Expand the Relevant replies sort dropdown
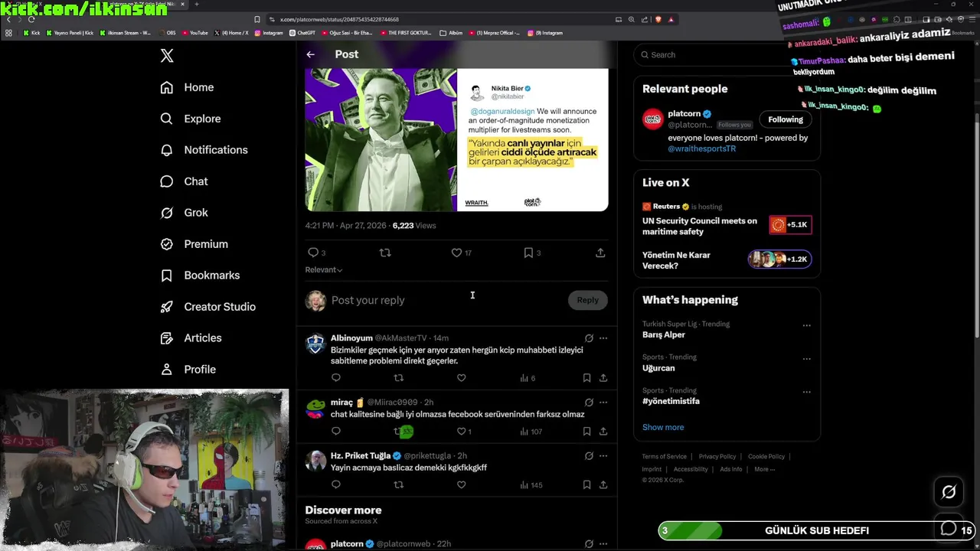Screen dimensions: 980x551 [324, 269]
